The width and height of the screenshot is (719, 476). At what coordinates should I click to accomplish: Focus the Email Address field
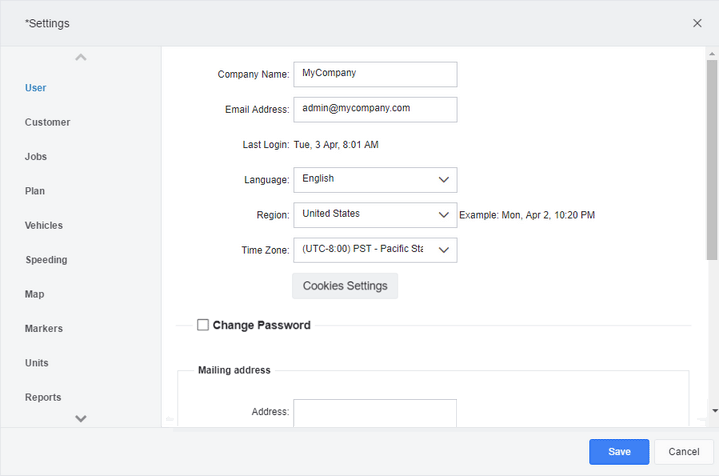coord(375,110)
